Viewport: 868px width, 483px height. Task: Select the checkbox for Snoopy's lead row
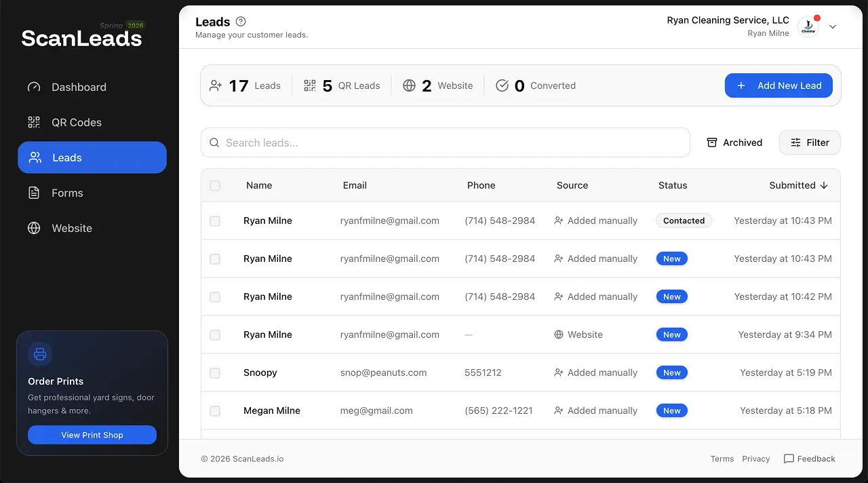215,372
